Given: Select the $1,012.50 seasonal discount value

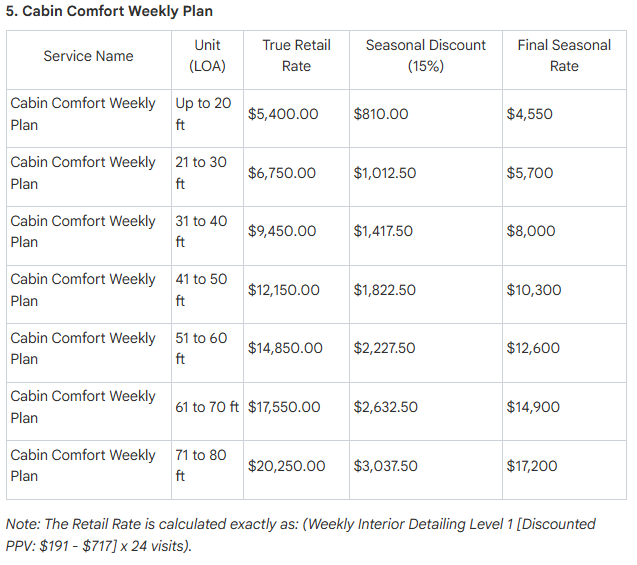Looking at the screenshot, I should pos(385,173).
